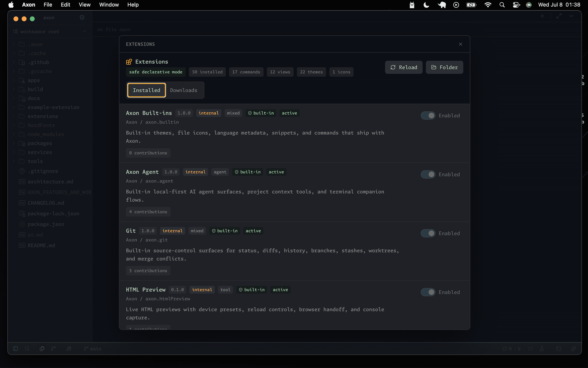Click the battery charging icon in menu bar
Screen dimensions: 588x368
[471, 5]
